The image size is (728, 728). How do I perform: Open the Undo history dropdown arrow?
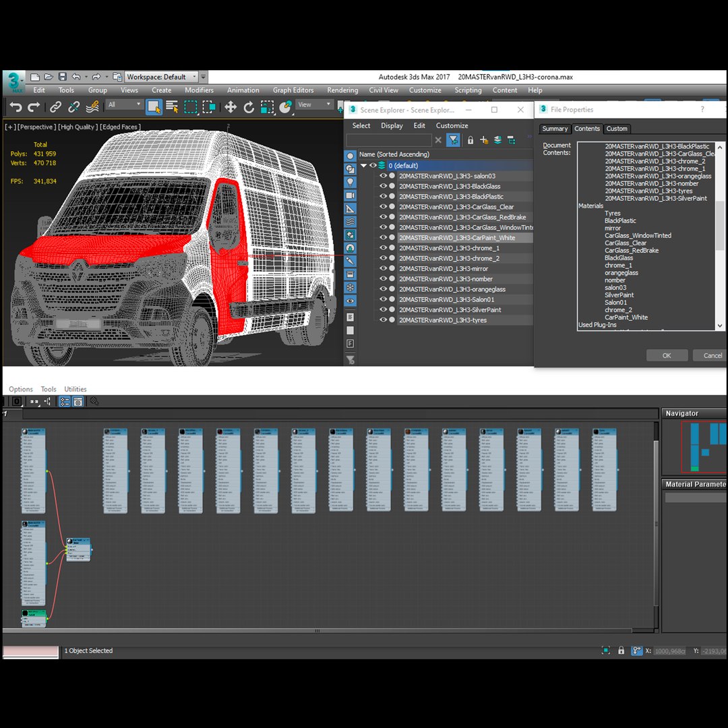point(86,77)
